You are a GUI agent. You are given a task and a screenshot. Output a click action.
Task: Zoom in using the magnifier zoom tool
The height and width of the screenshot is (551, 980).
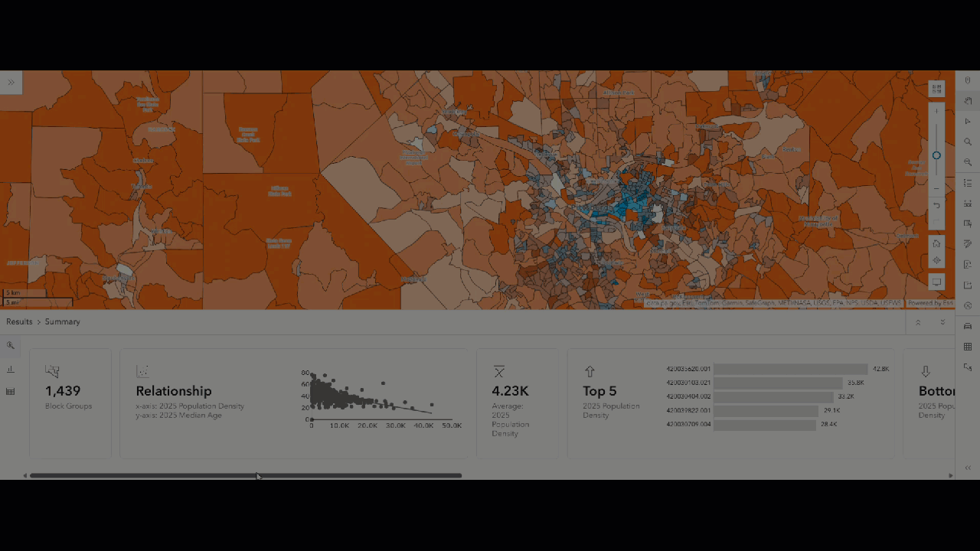click(967, 142)
